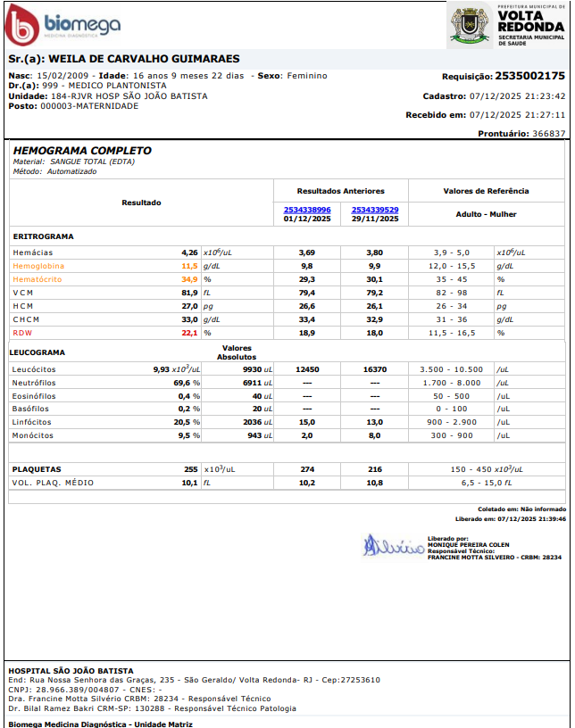This screenshot has height=728, width=575.
Task: Click the Prontuário number 366837
Action: point(548,133)
